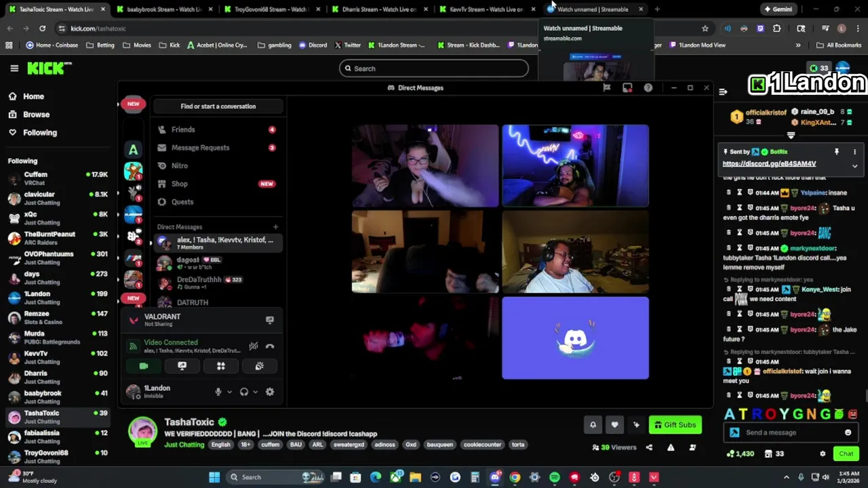The width and height of the screenshot is (868, 488).
Task: Toggle notification bell for TashaToxic
Action: 593,425
